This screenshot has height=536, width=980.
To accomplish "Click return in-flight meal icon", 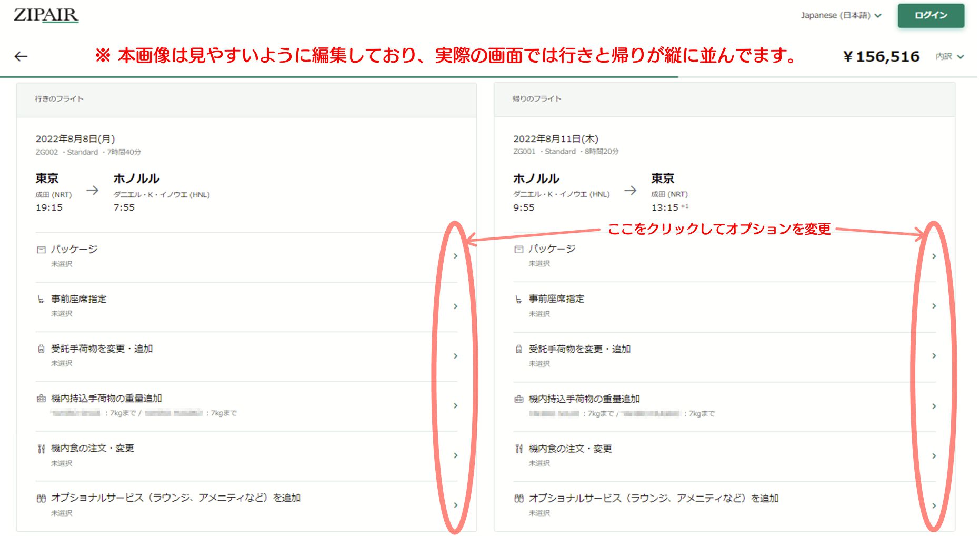I will point(518,449).
